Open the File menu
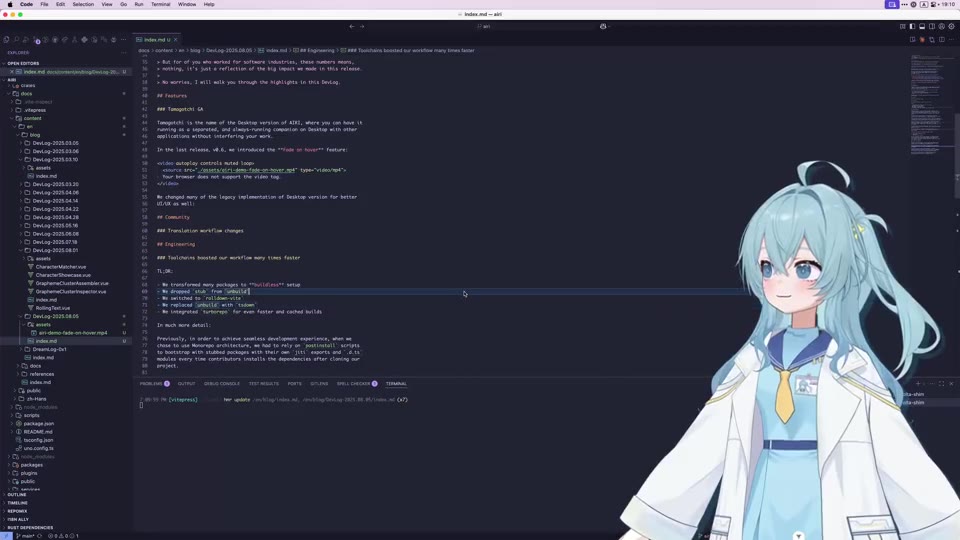Screen dimensions: 960x540 click(x=44, y=4)
